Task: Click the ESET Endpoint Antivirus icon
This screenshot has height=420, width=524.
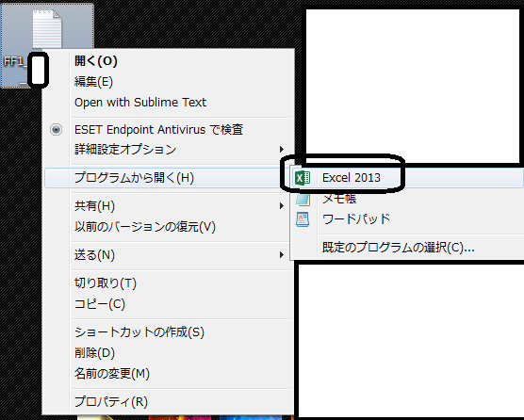Action: click(x=56, y=130)
